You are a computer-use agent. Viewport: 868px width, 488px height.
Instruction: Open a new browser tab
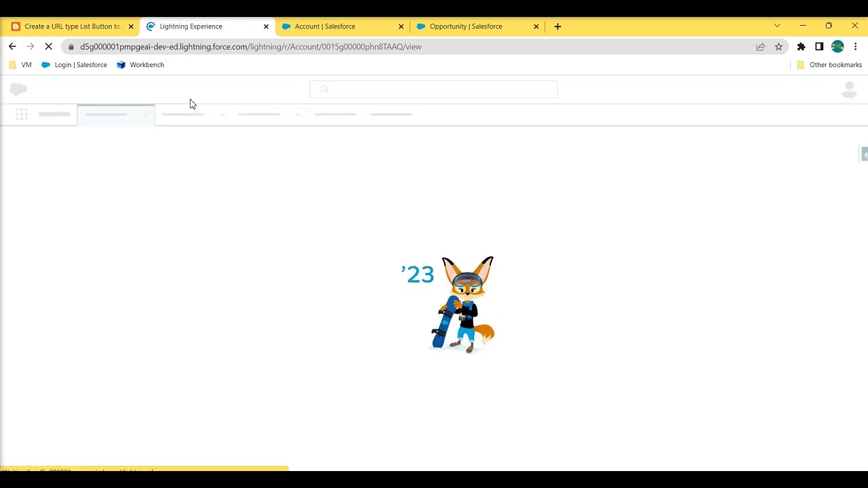coord(557,26)
